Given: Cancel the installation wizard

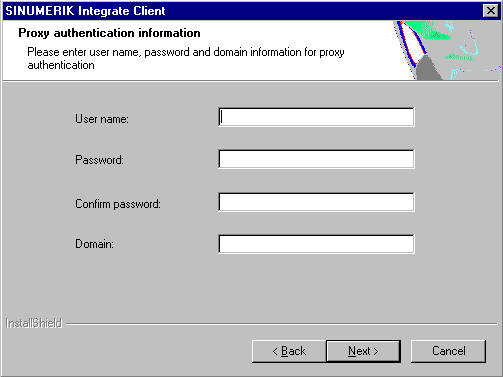Looking at the screenshot, I should (448, 351).
